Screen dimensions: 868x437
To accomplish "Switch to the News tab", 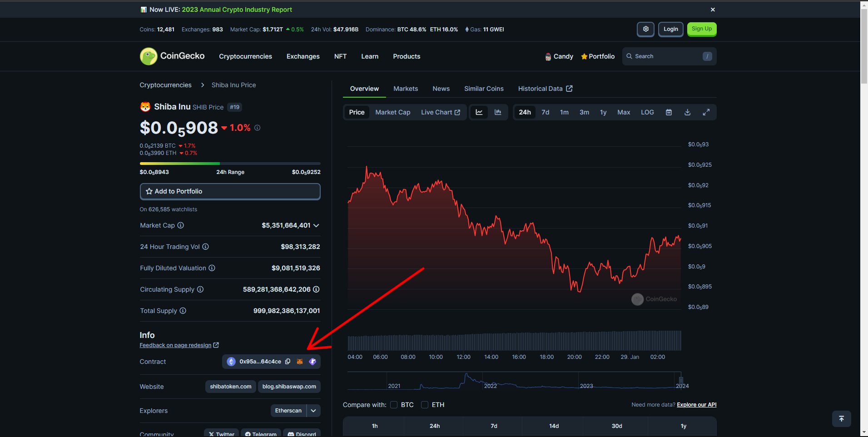I will point(441,89).
